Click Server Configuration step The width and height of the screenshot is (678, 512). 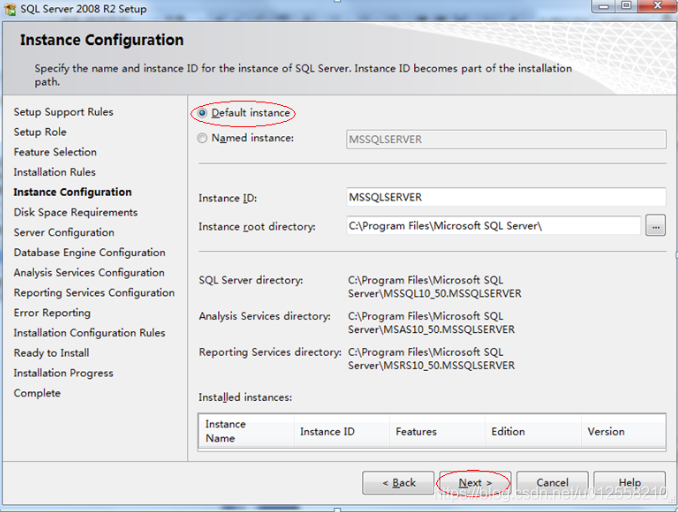(x=64, y=232)
